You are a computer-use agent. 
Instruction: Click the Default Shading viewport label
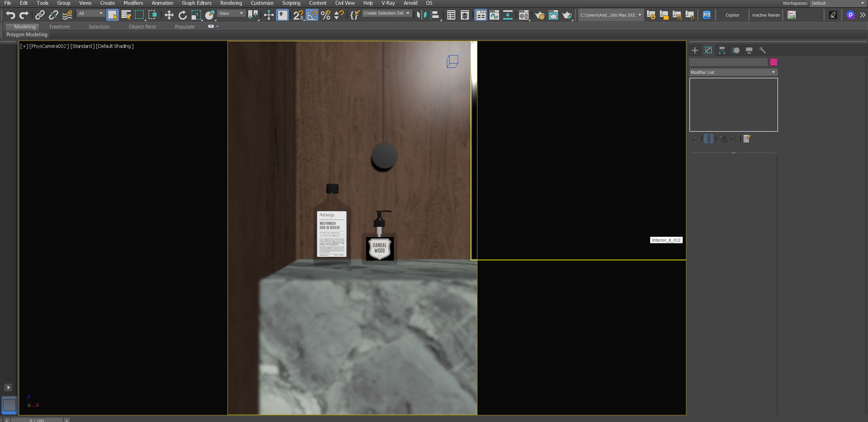point(115,46)
